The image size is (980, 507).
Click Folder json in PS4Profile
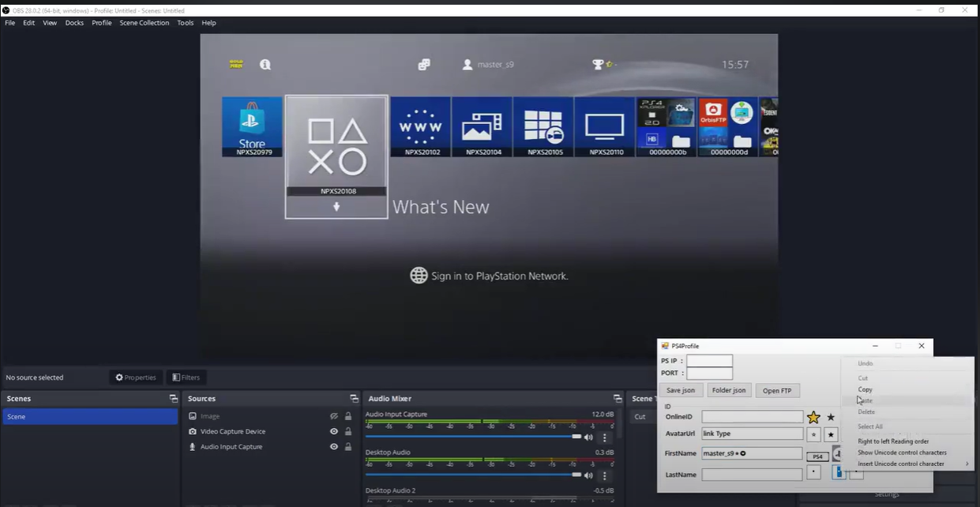click(728, 390)
